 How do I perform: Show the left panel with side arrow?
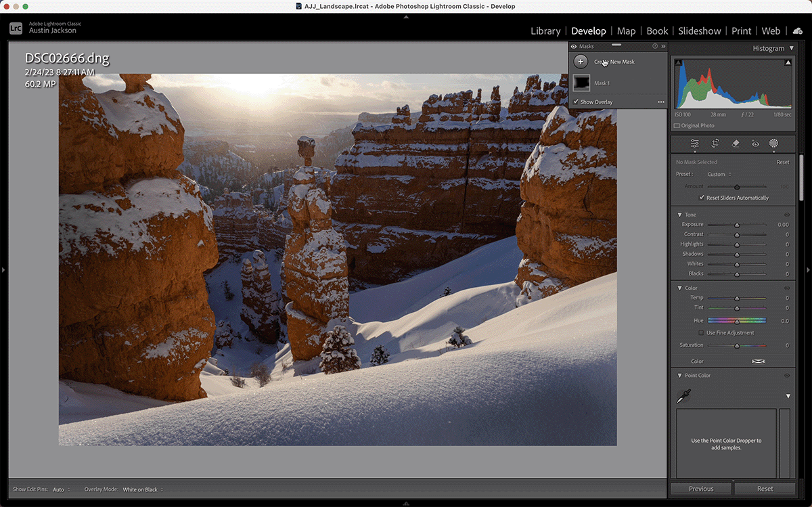(3, 270)
